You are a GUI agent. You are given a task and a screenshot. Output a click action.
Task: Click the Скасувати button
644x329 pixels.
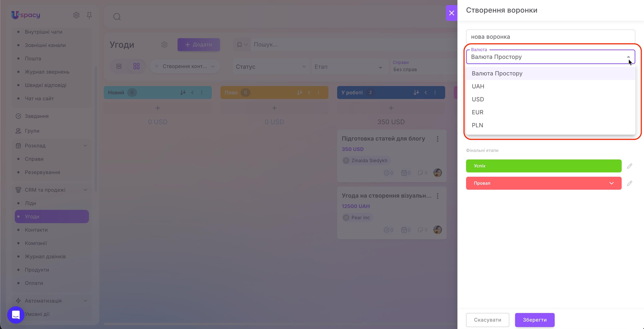pyautogui.click(x=488, y=320)
